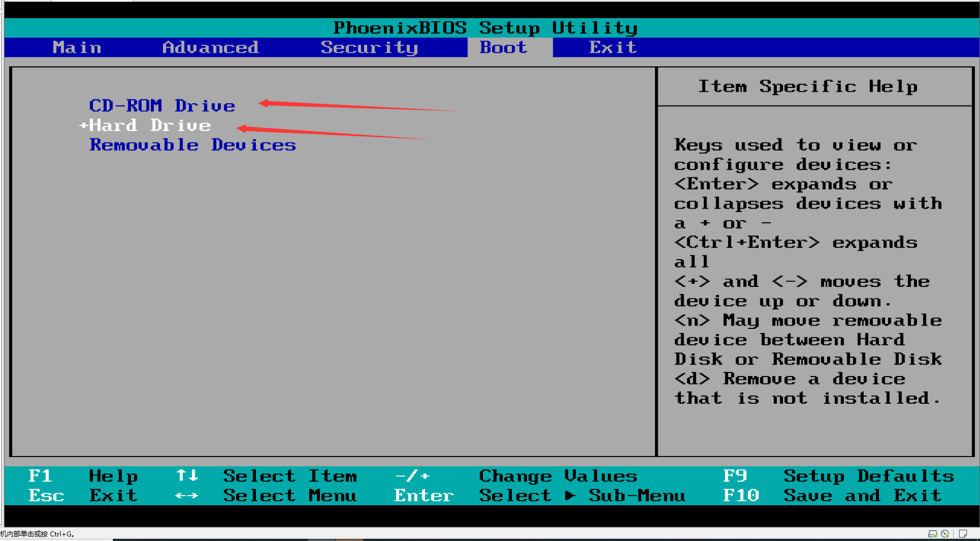Click F10 Save and Exit label
This screenshot has height=541, width=980.
[832, 496]
